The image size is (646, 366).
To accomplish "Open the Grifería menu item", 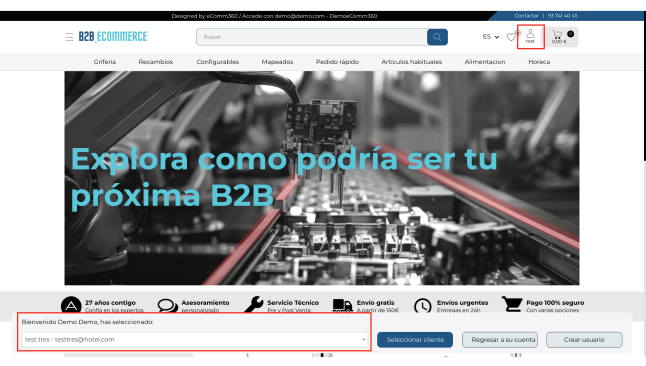I will 105,62.
